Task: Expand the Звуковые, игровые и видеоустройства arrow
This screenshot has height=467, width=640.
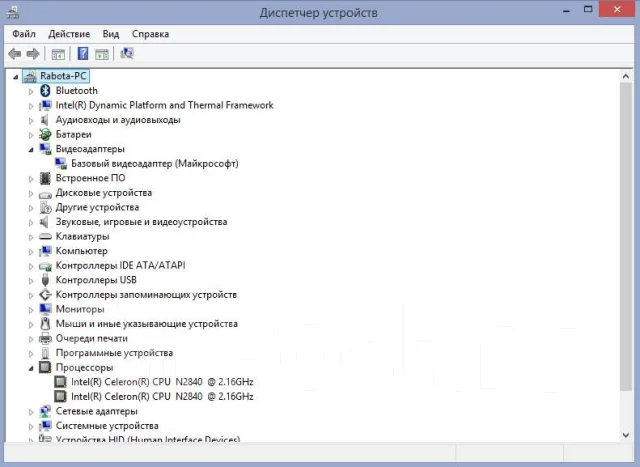Action: 31,222
